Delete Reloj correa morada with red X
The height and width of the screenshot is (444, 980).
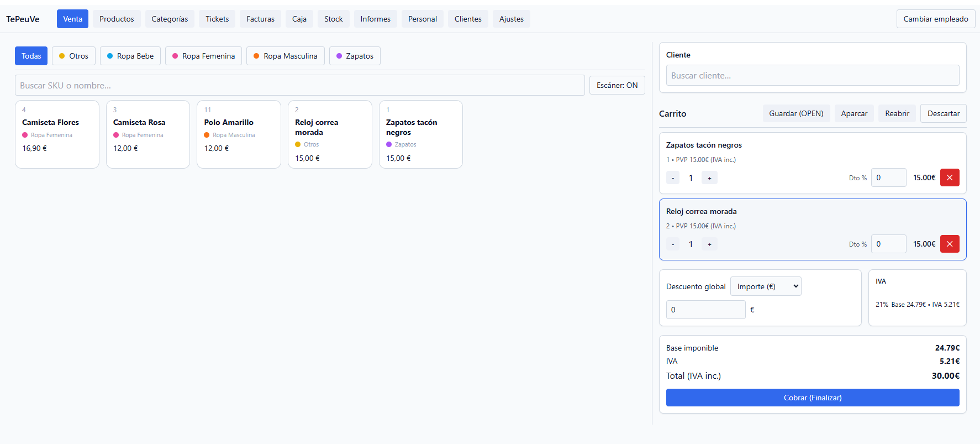pos(949,244)
